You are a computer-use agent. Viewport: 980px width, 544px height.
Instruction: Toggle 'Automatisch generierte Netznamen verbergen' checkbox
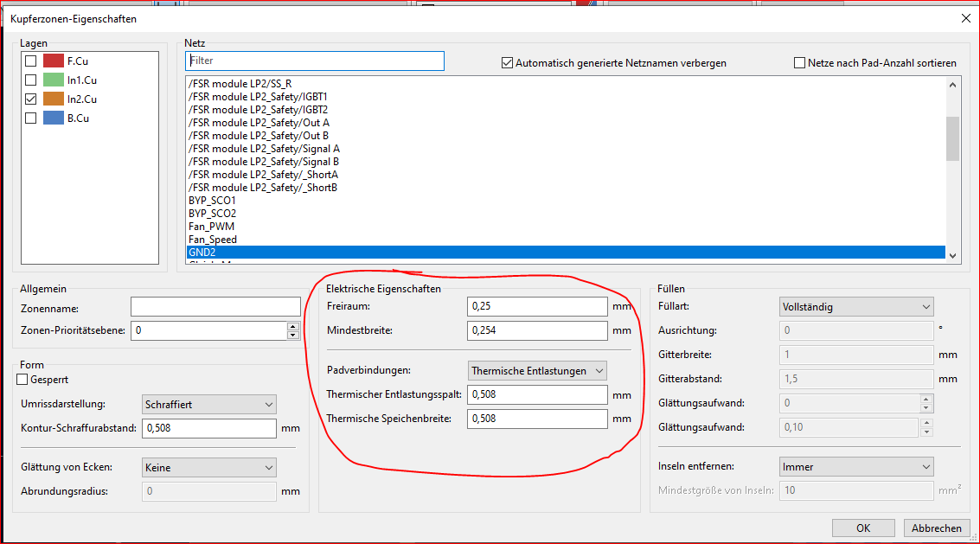click(x=508, y=63)
